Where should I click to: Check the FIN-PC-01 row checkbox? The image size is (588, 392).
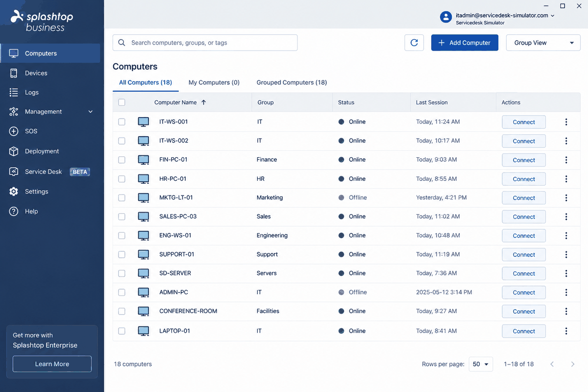pos(122,160)
